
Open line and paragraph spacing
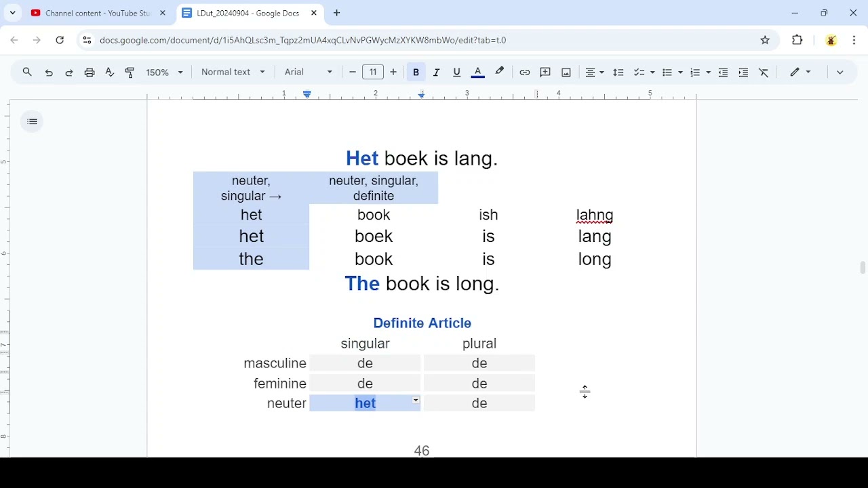pyautogui.click(x=618, y=72)
